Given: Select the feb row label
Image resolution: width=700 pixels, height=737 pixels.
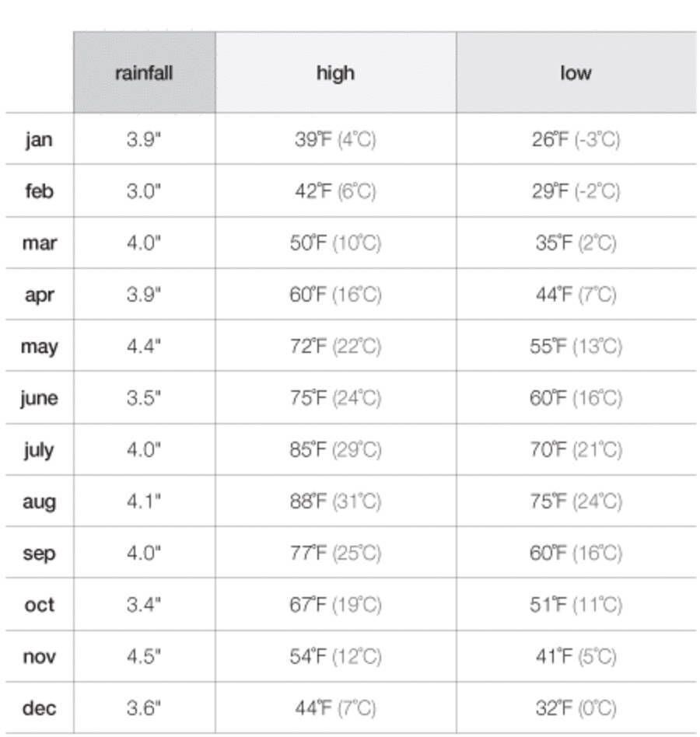Looking at the screenshot, I should (x=39, y=191).
